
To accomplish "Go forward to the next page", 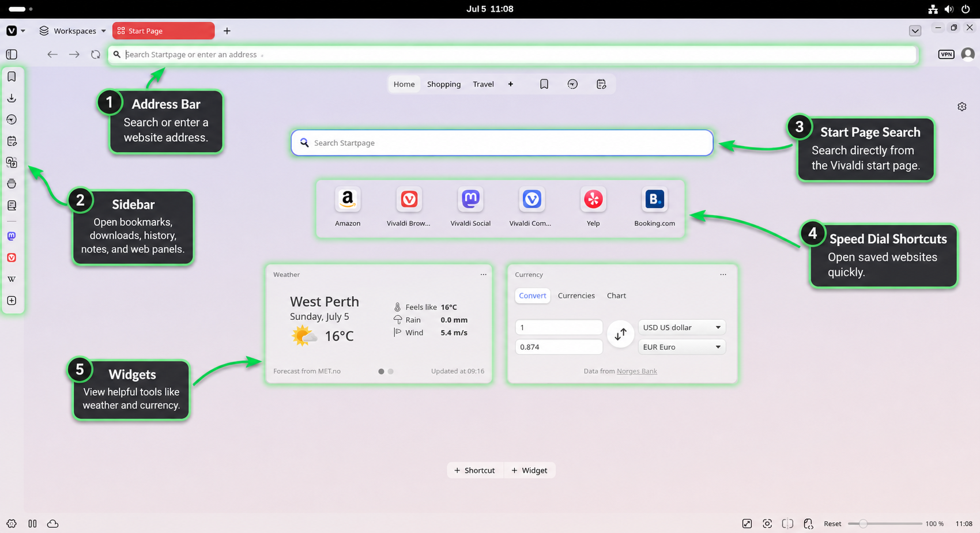I will click(x=74, y=54).
